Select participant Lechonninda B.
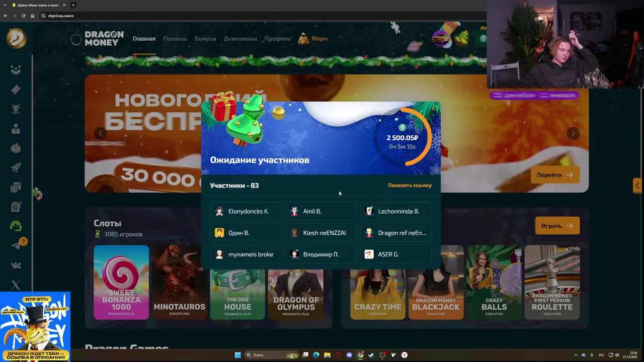This screenshot has height=362, width=644. pyautogui.click(x=396, y=211)
